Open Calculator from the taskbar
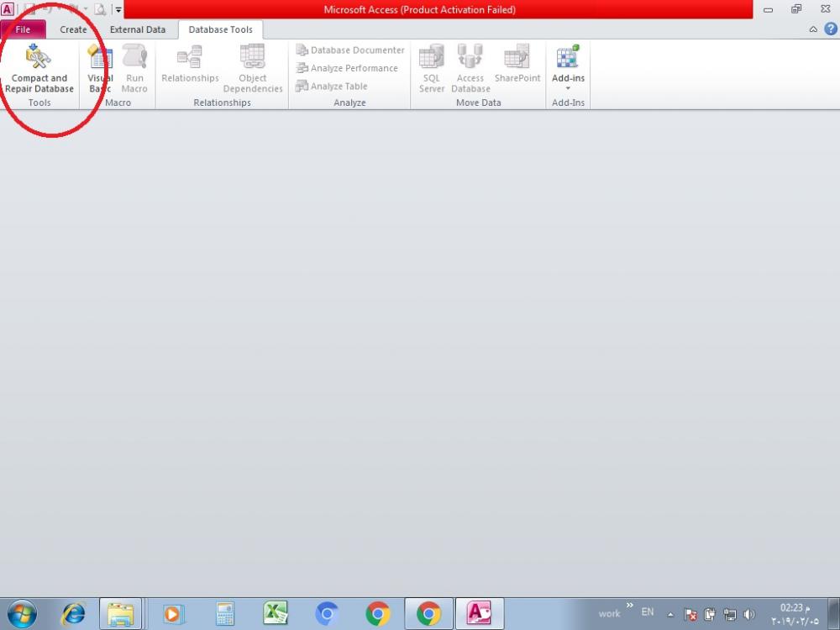This screenshot has width=840, height=630. [x=225, y=614]
